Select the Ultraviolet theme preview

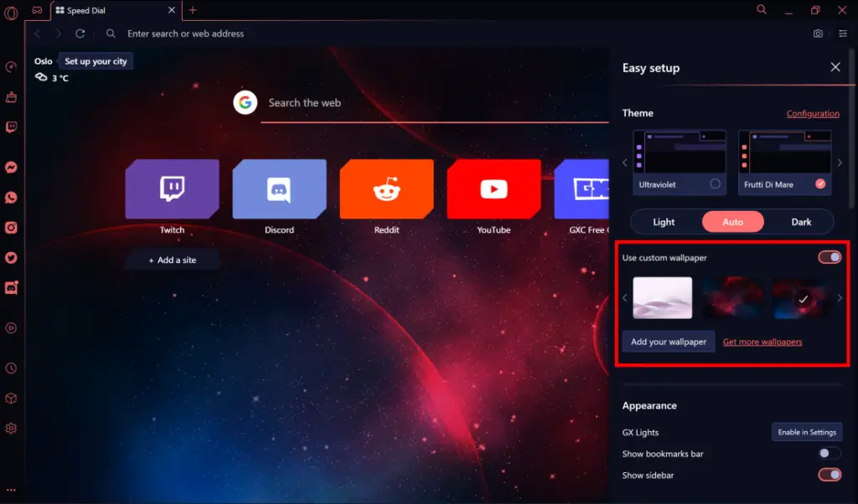click(x=680, y=162)
